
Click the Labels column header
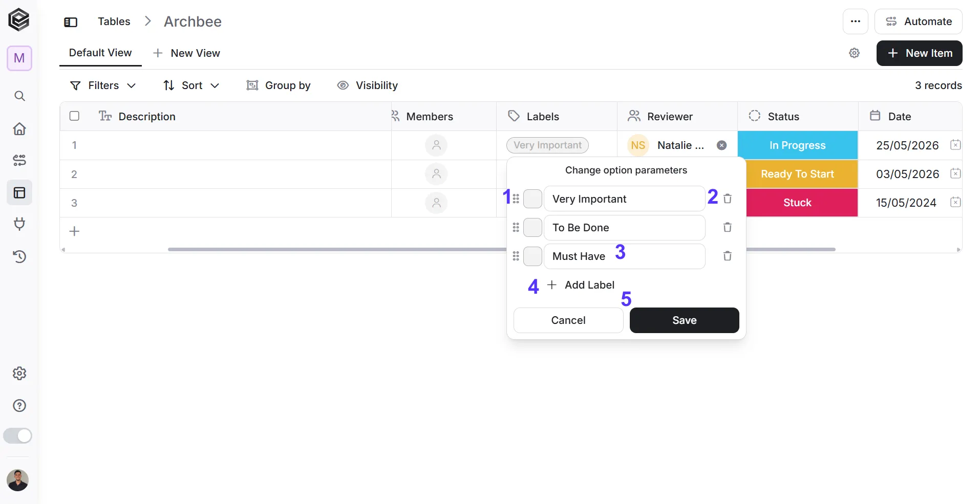(556, 117)
